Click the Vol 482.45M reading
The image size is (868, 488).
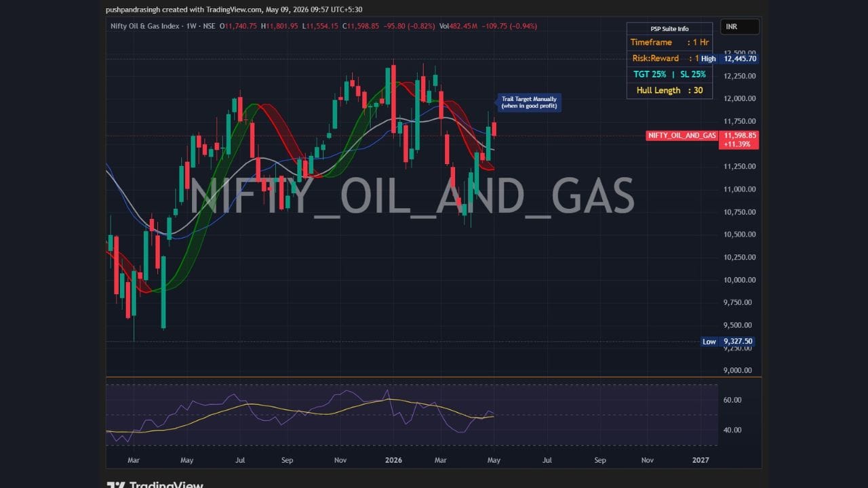click(458, 26)
